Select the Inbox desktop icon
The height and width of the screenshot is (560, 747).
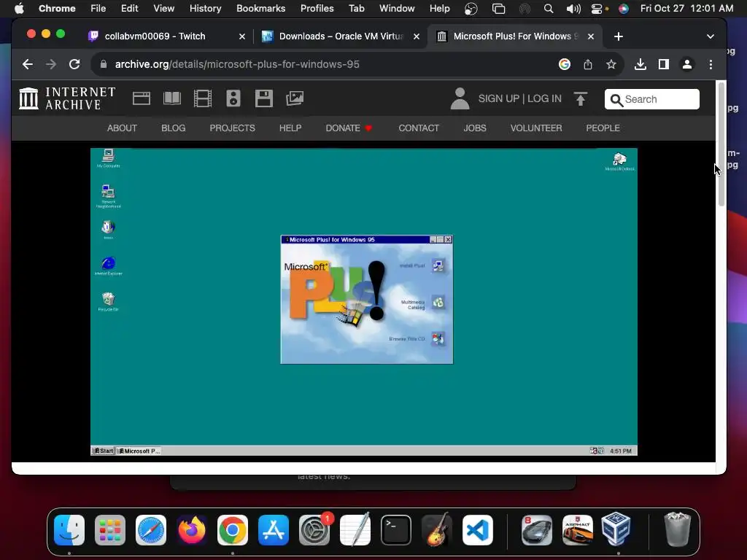coord(108,230)
